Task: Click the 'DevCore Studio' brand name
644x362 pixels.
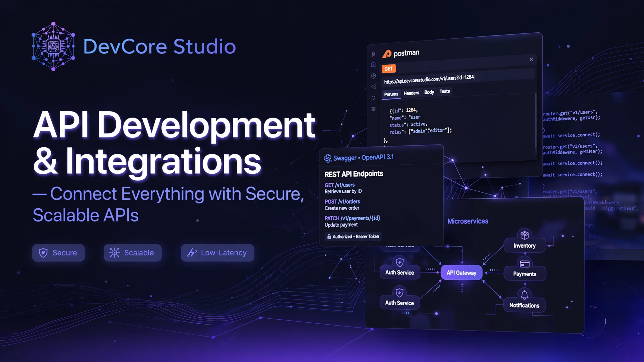Action: 159,47
